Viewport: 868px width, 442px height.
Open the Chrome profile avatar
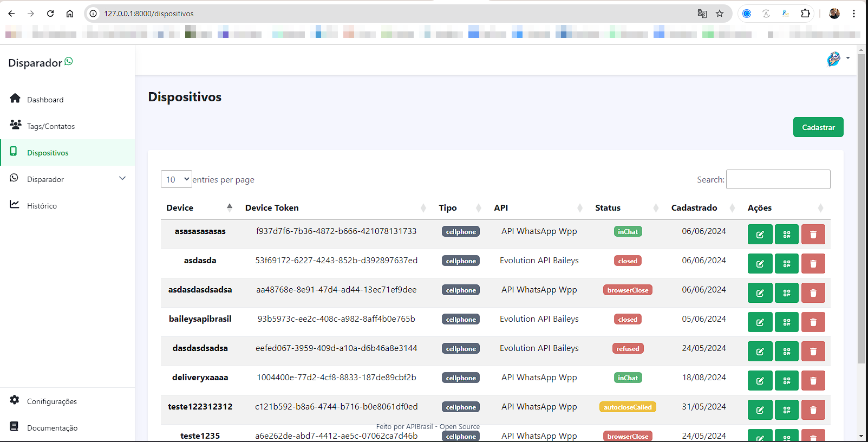[x=834, y=14]
